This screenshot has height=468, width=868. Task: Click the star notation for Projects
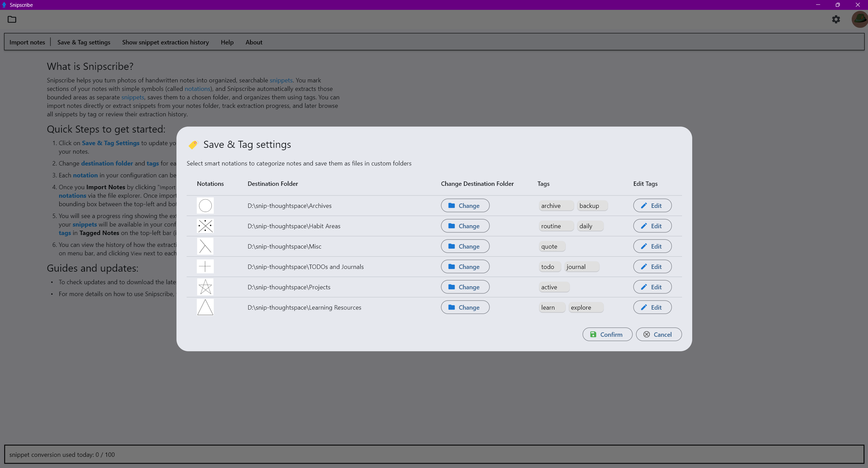[205, 287]
